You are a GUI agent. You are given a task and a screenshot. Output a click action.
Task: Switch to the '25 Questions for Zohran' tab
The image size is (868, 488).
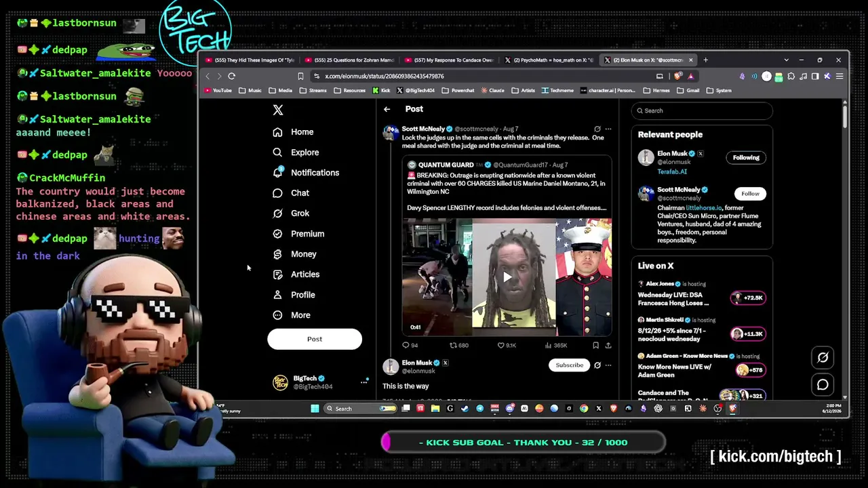pos(349,60)
